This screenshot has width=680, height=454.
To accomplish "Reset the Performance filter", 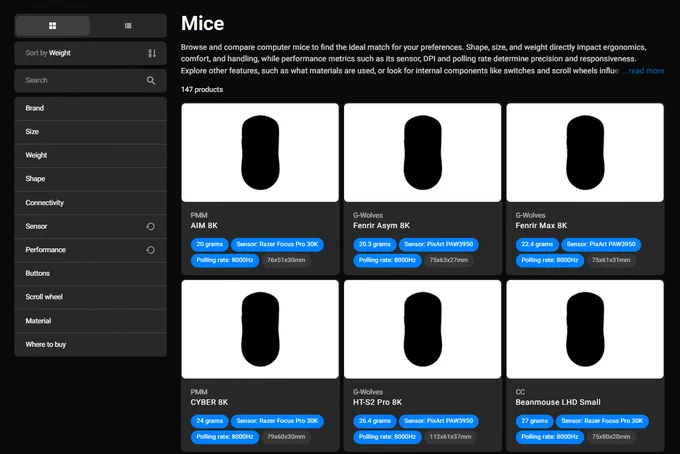I will (150, 250).
